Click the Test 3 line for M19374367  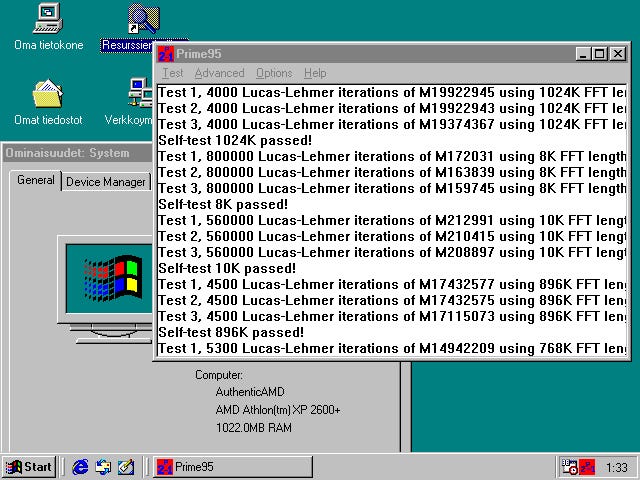tap(392, 124)
